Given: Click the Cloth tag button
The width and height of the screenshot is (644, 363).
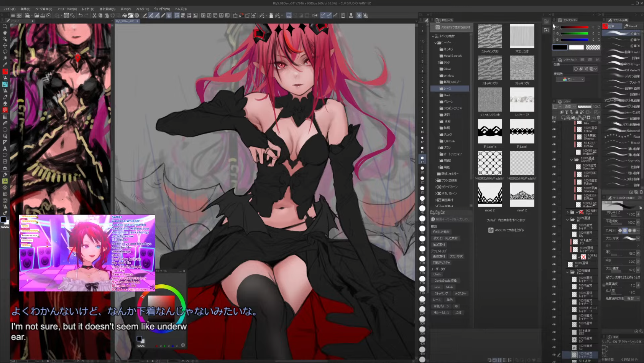Looking at the screenshot, I should 437,274.
